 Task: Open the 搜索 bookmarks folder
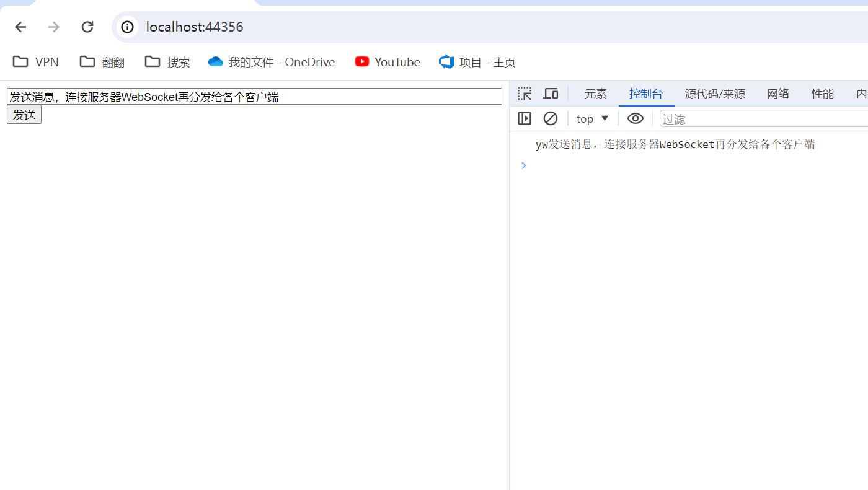click(167, 62)
